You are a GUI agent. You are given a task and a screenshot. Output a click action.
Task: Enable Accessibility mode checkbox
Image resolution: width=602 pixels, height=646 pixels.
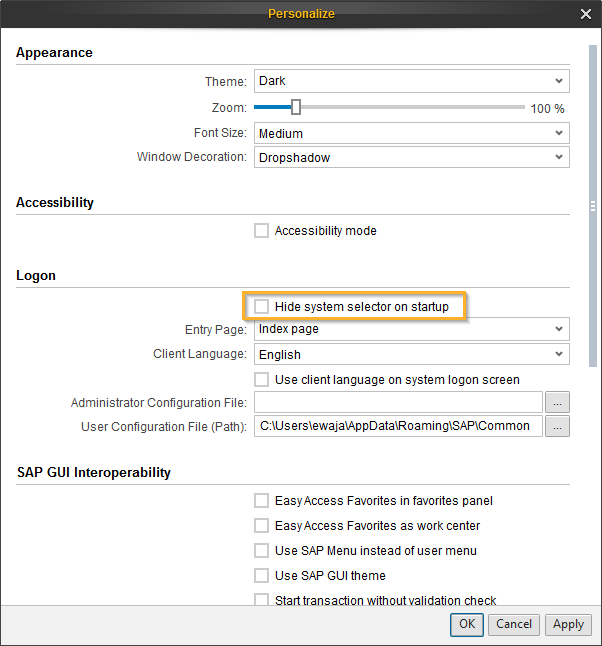(x=262, y=231)
